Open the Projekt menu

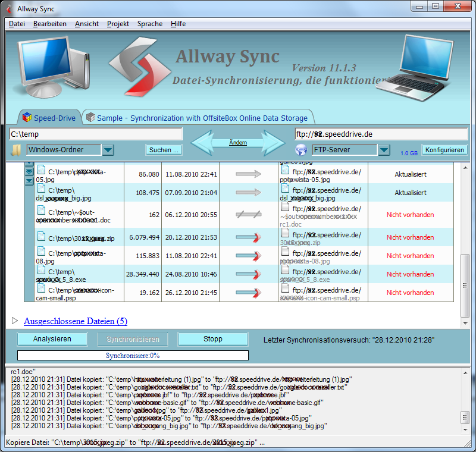tap(118, 24)
